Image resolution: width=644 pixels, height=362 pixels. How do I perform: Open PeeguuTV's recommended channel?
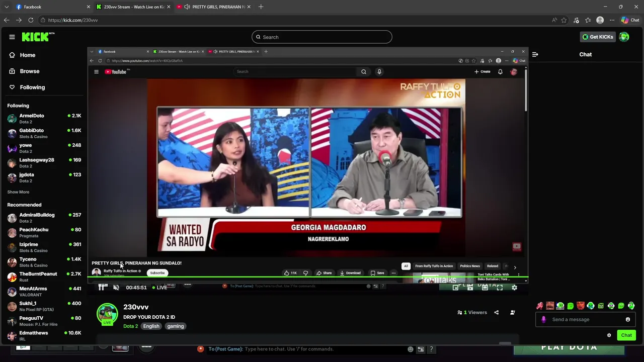(x=44, y=321)
